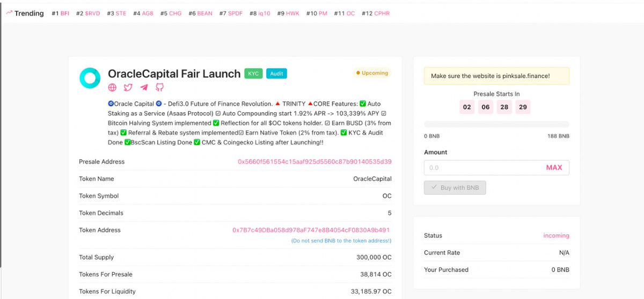644x299 pixels.
Task: Click the Tokens For Presale value 38,814 OC
Action: 376,274
